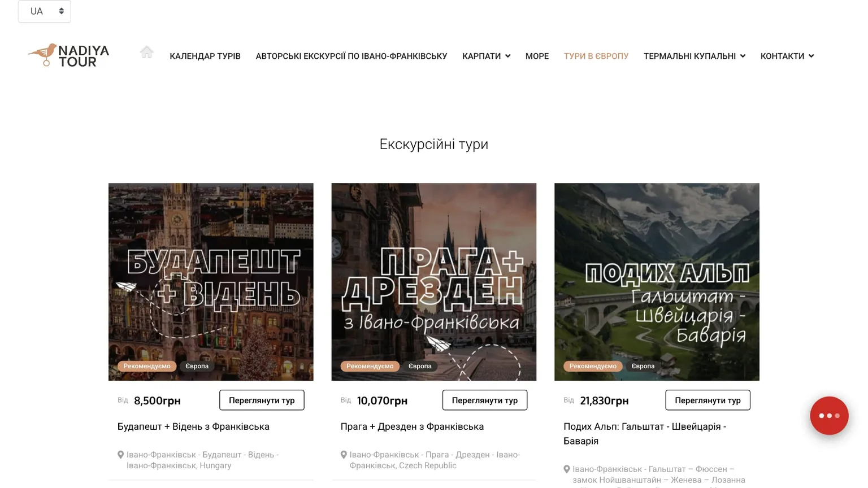Screen dimensions: 868x488
Task: Click Європа tag on Прага card
Action: (x=420, y=366)
